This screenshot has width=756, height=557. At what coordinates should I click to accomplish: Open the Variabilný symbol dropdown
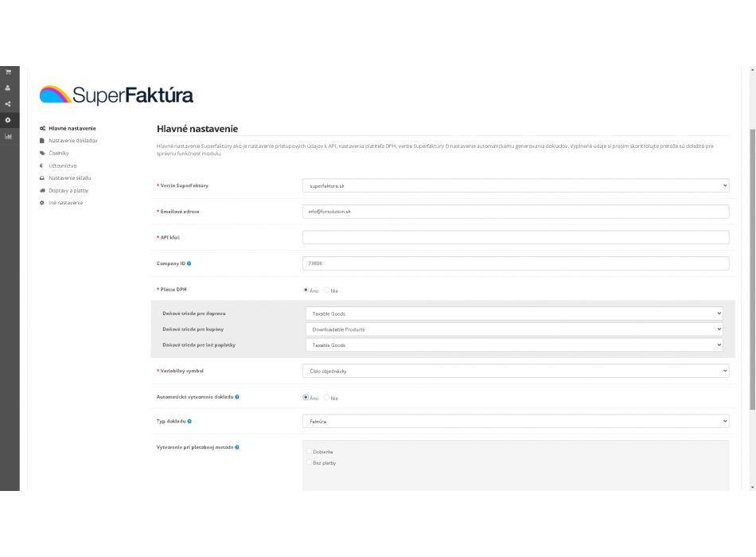point(516,371)
